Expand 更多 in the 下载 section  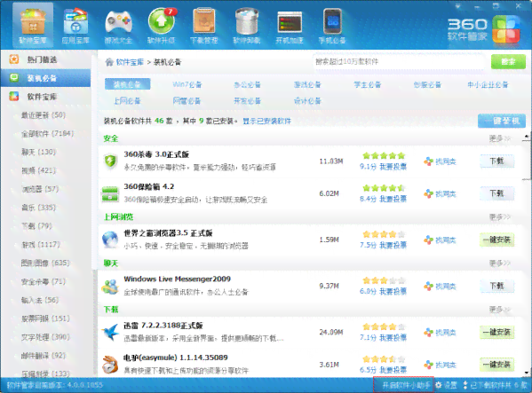click(x=500, y=310)
